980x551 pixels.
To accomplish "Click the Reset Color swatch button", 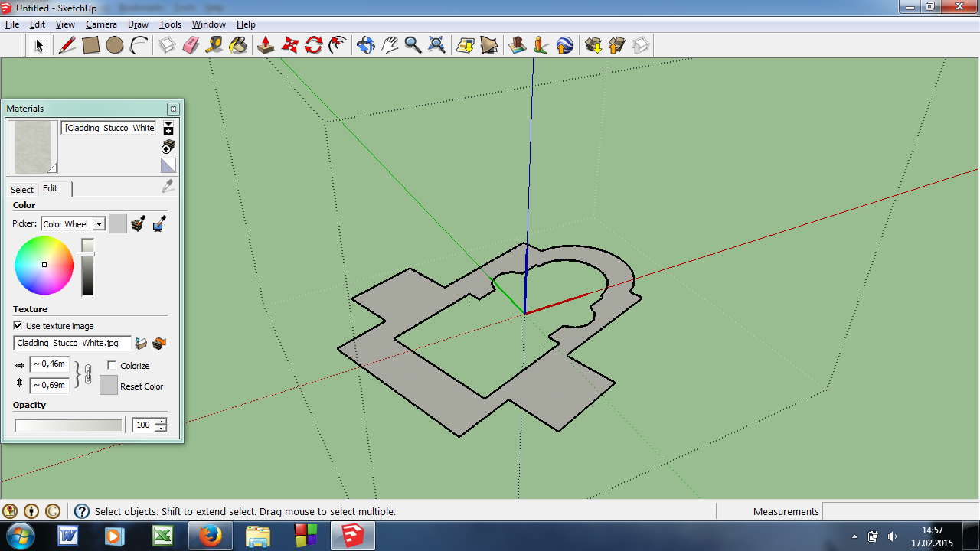I will (x=109, y=386).
